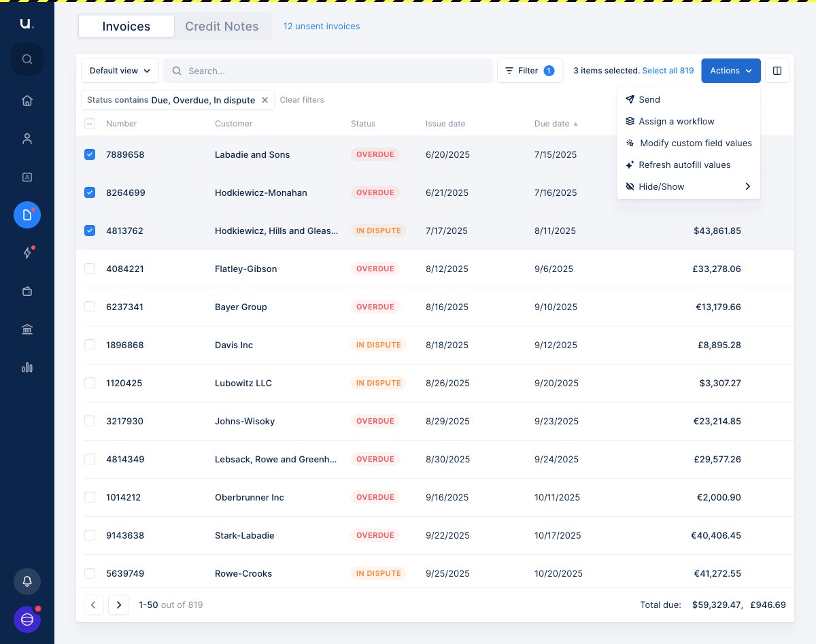This screenshot has height=644, width=816.
Task: Click the Bayer Group customer name
Action: [x=241, y=307]
